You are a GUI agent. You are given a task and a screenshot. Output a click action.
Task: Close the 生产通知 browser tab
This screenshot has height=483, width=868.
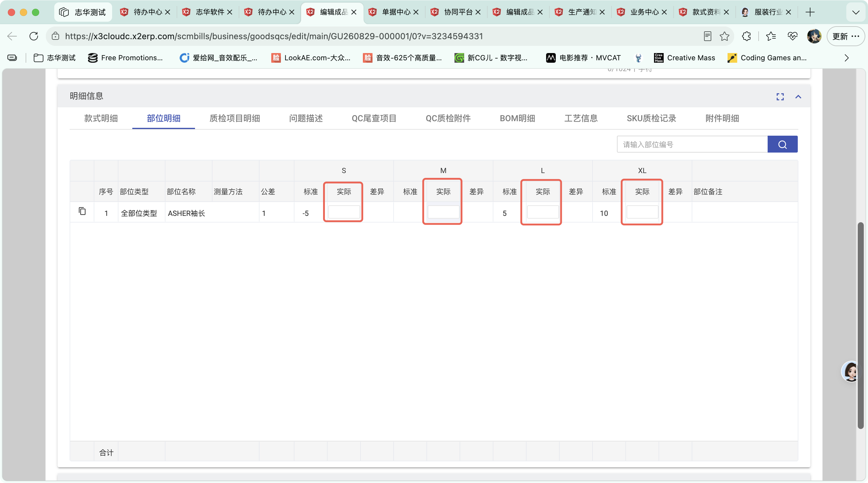602,12
